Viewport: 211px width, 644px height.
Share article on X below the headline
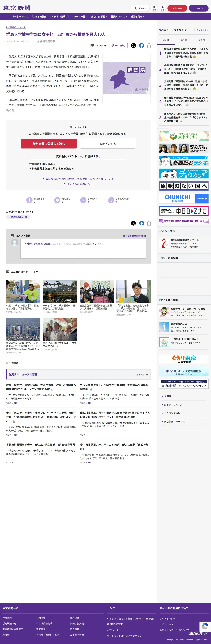[133, 45]
